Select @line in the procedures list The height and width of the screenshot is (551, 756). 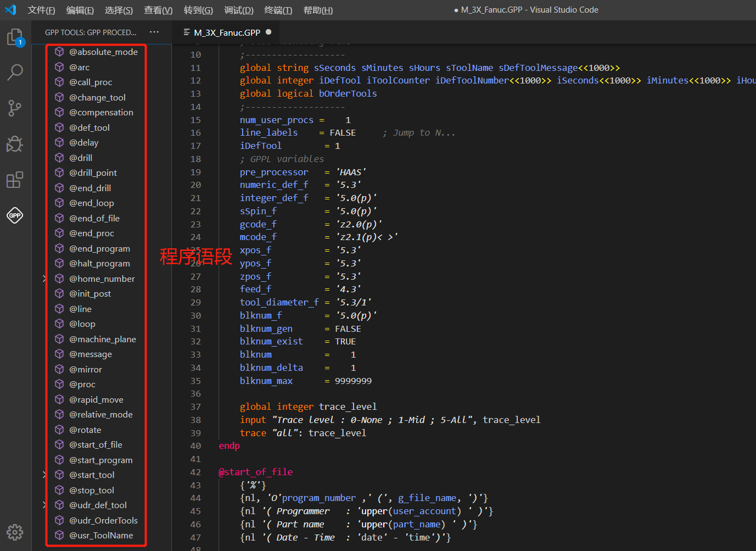pyautogui.click(x=81, y=309)
